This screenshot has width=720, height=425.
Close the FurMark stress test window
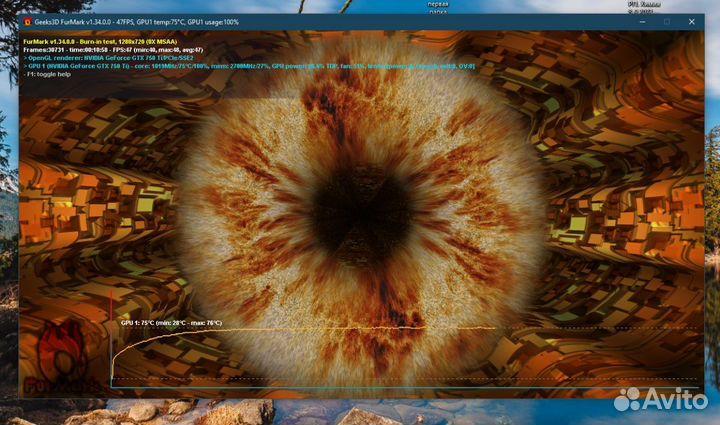click(x=691, y=21)
